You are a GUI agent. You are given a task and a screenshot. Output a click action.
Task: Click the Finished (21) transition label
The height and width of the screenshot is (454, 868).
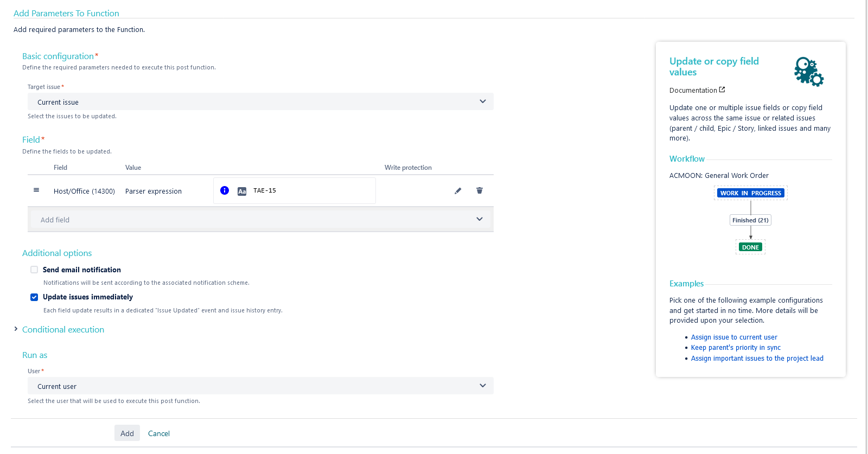point(750,220)
